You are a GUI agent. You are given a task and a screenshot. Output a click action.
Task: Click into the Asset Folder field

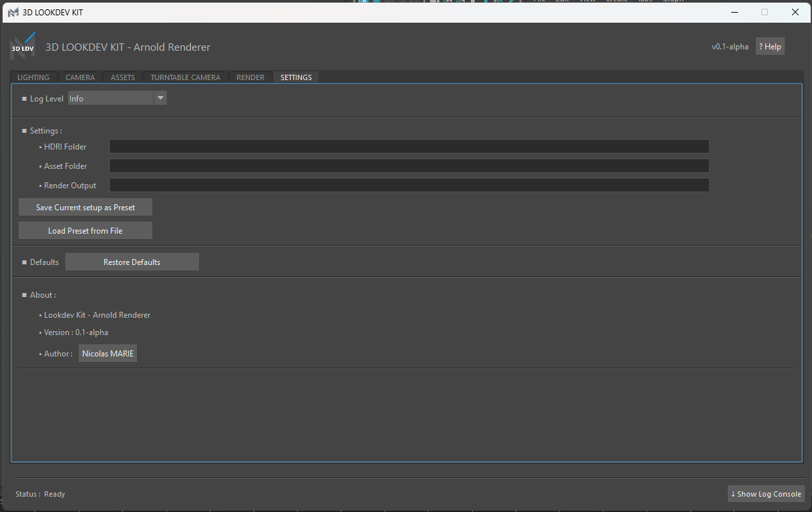(x=409, y=166)
